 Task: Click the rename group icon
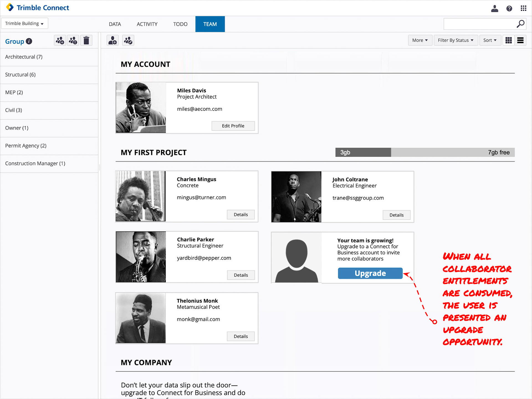tap(73, 41)
